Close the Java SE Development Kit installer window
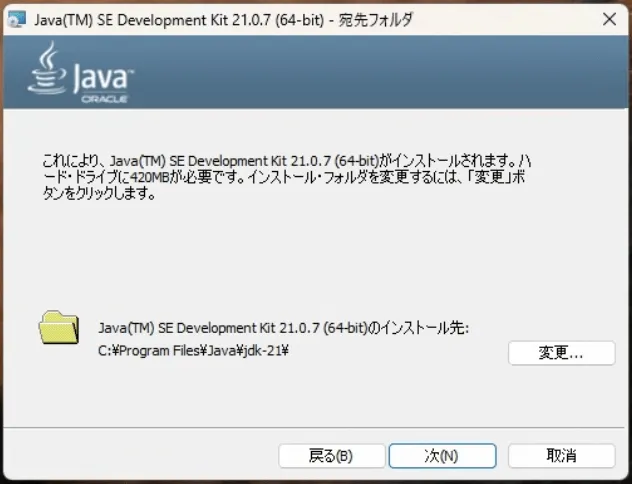This screenshot has width=632, height=484. pos(609,19)
